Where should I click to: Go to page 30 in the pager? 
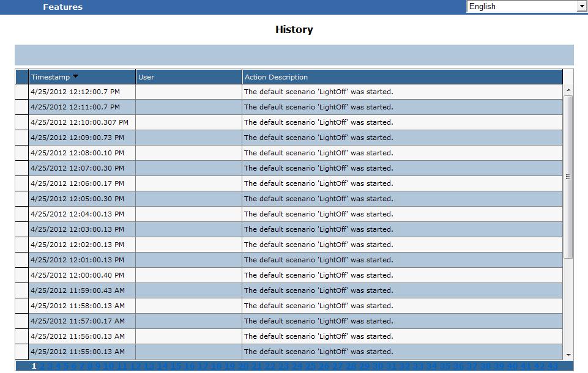(378, 366)
